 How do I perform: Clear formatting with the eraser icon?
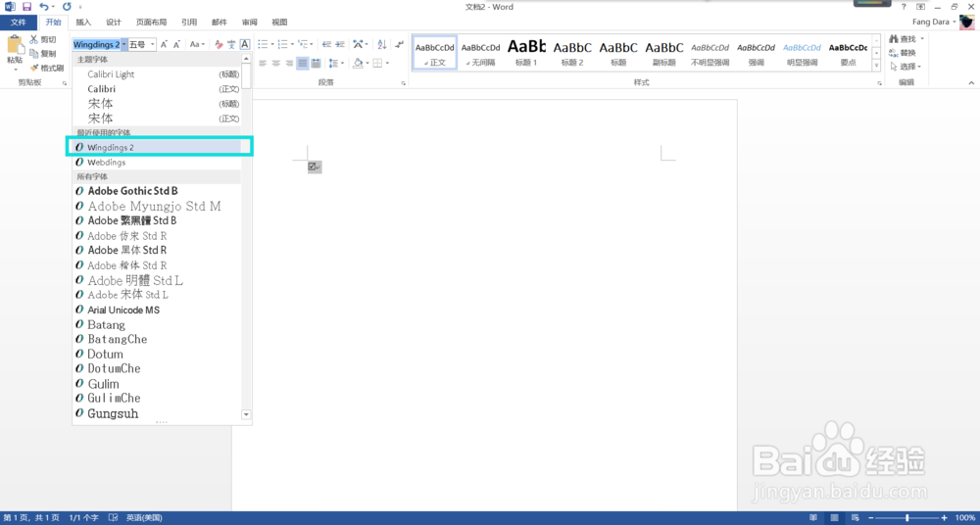pos(219,44)
